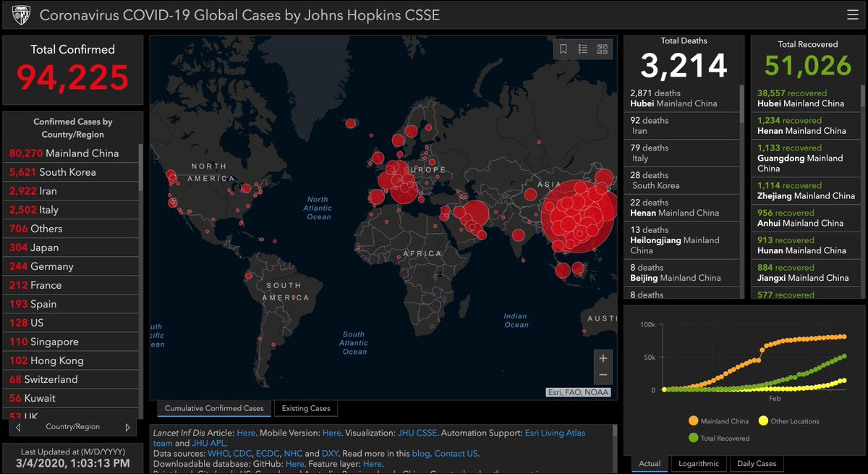The image size is (868, 474).
Task: Select 212 France row
Action: click(x=70, y=285)
